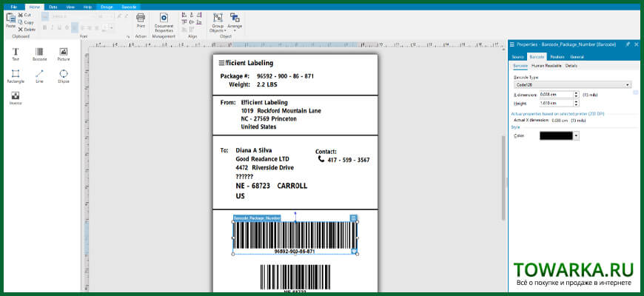Click the X dimension input field

click(x=556, y=95)
